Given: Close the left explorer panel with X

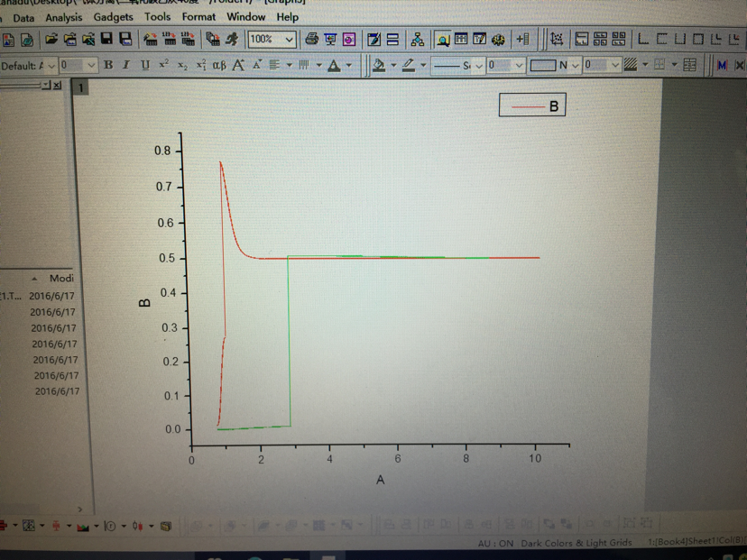Looking at the screenshot, I should [57, 86].
